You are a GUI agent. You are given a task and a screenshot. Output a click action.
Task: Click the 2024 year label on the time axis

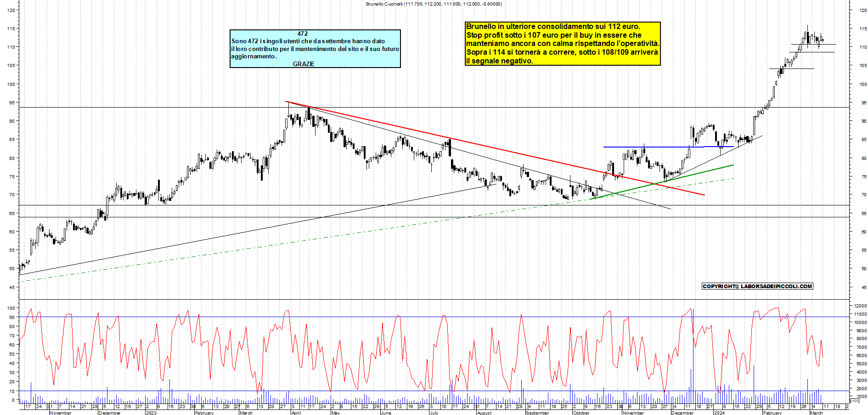[x=719, y=413]
